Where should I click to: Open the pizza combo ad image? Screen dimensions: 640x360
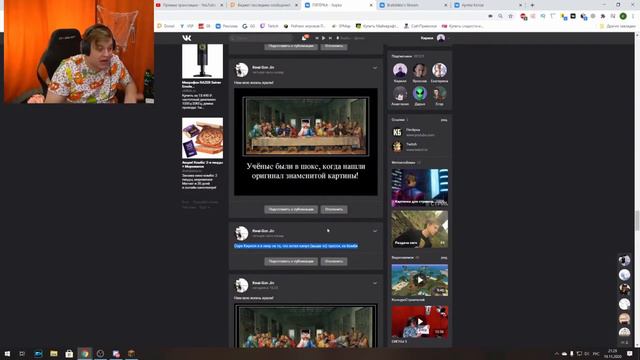coord(202,138)
